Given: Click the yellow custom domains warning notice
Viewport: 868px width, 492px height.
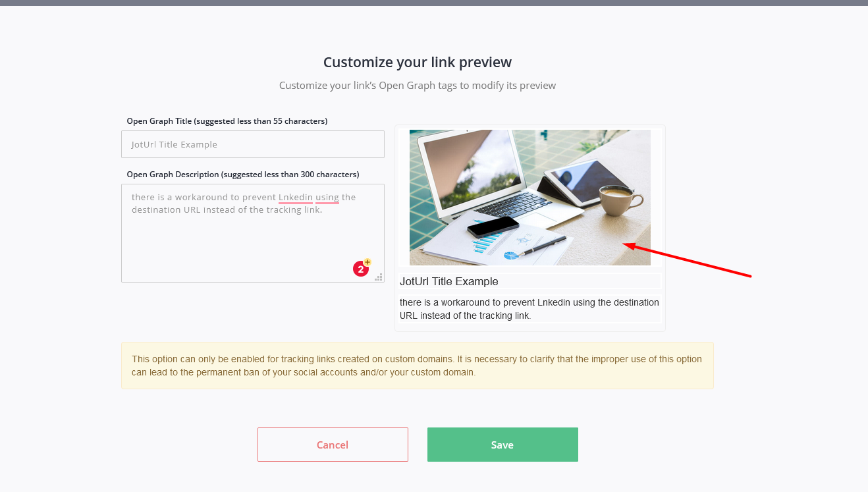Looking at the screenshot, I should (418, 366).
